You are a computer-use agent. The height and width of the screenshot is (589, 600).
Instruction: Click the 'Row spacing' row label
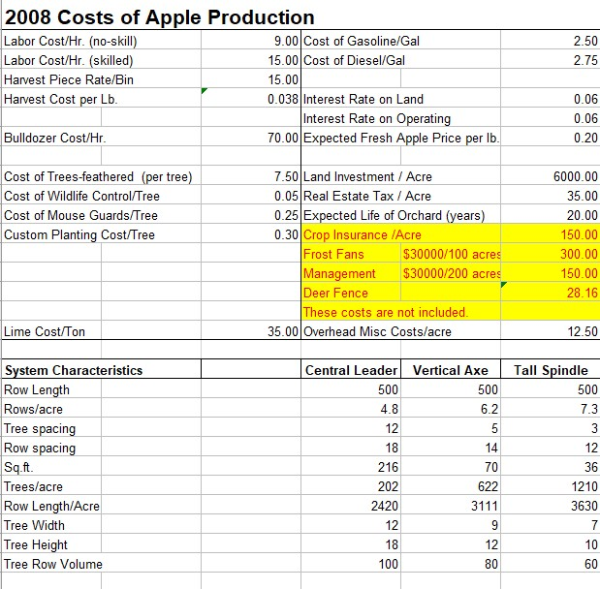coord(40,448)
